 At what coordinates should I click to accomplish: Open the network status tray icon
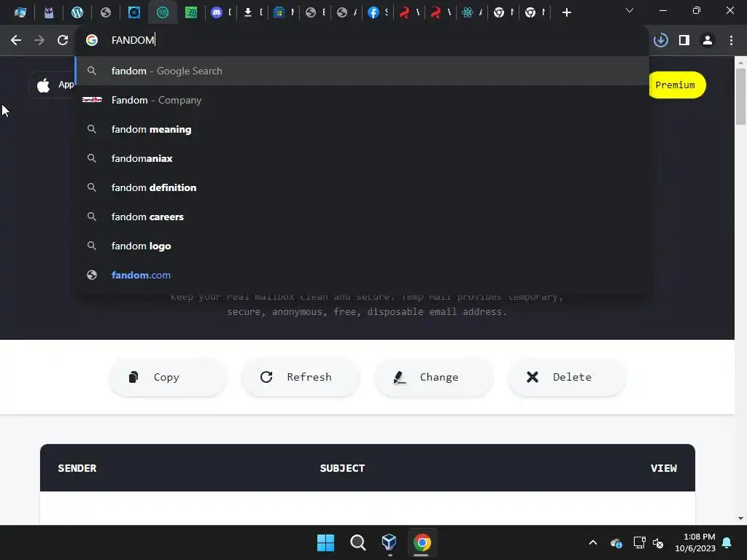pyautogui.click(x=639, y=542)
